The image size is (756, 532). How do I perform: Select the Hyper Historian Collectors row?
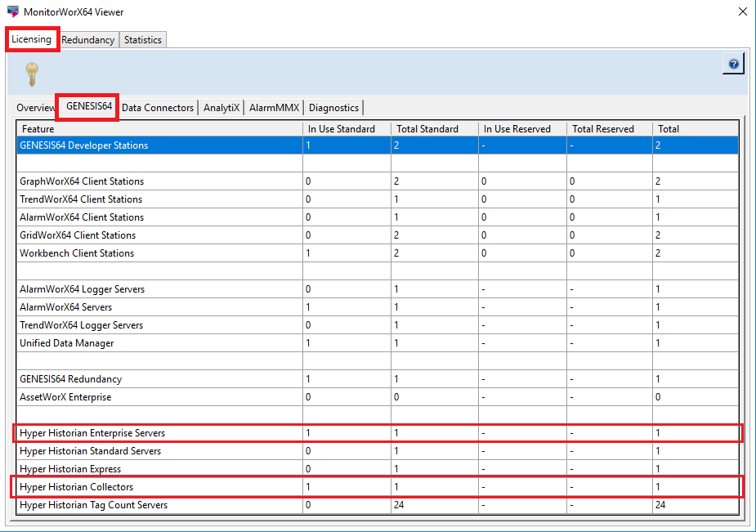pyautogui.click(x=378, y=487)
